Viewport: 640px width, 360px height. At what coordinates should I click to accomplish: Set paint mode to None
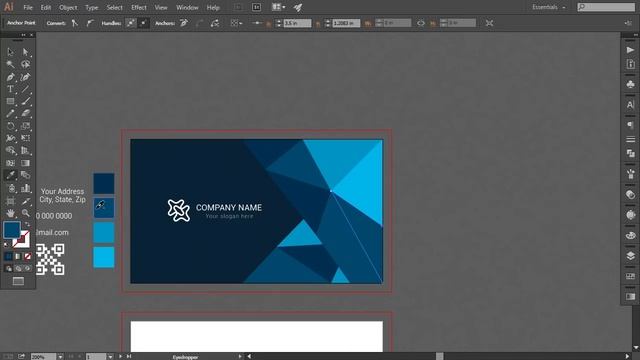(27, 256)
